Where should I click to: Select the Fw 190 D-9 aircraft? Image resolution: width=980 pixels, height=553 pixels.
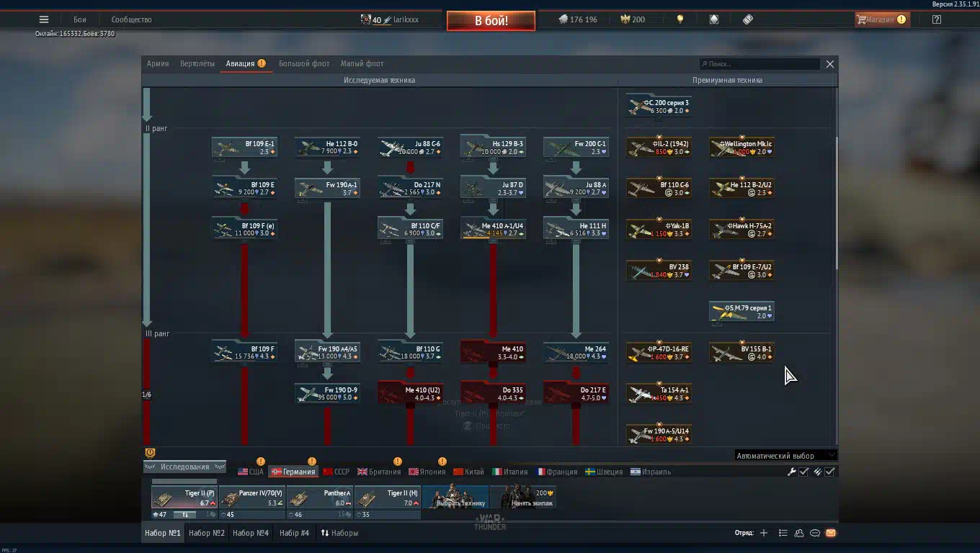pos(327,394)
